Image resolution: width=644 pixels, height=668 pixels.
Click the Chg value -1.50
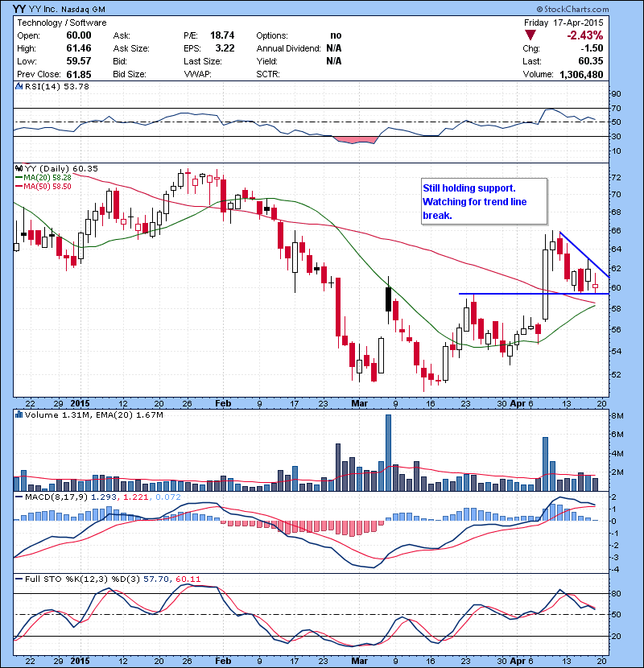(592, 48)
